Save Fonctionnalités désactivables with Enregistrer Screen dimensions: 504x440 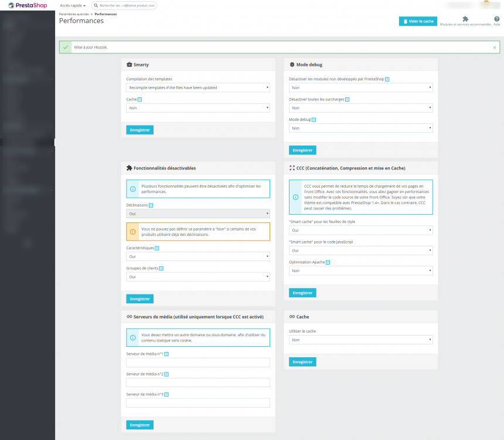click(140, 299)
